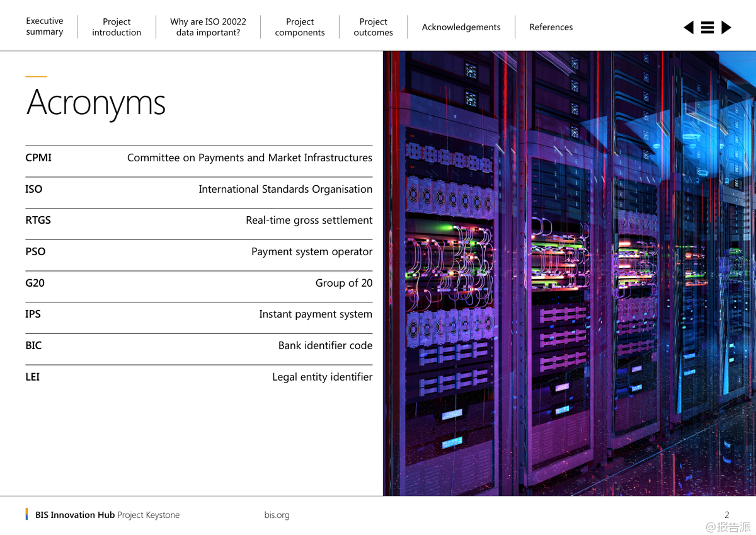Advance to next page with right arrow
This screenshot has height=535, width=756.
[726, 27]
